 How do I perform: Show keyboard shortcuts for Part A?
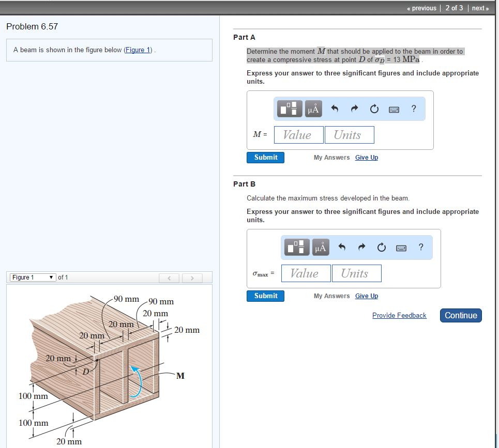[x=394, y=110]
